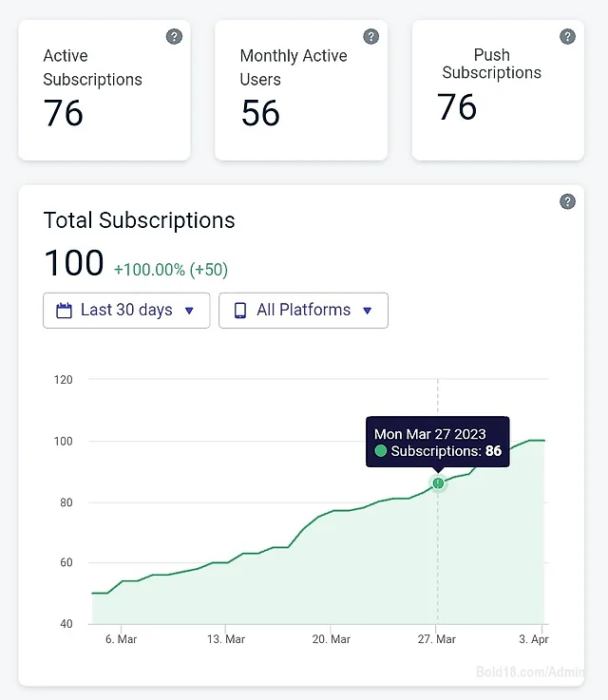
Task: Expand platform list using its arrow
Action: pyautogui.click(x=368, y=311)
